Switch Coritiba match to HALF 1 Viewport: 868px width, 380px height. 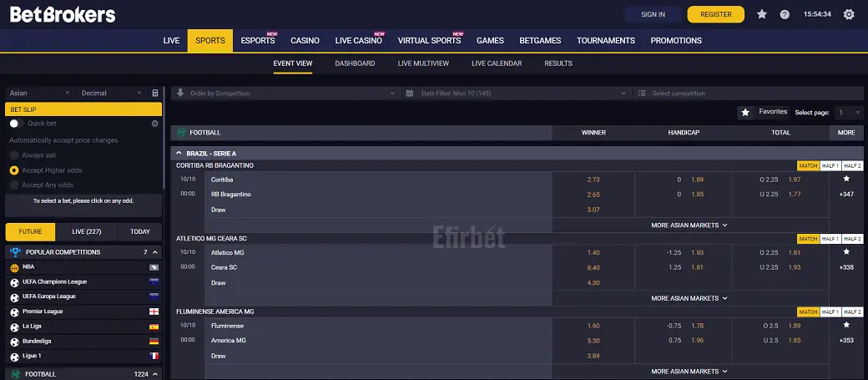[x=830, y=165]
